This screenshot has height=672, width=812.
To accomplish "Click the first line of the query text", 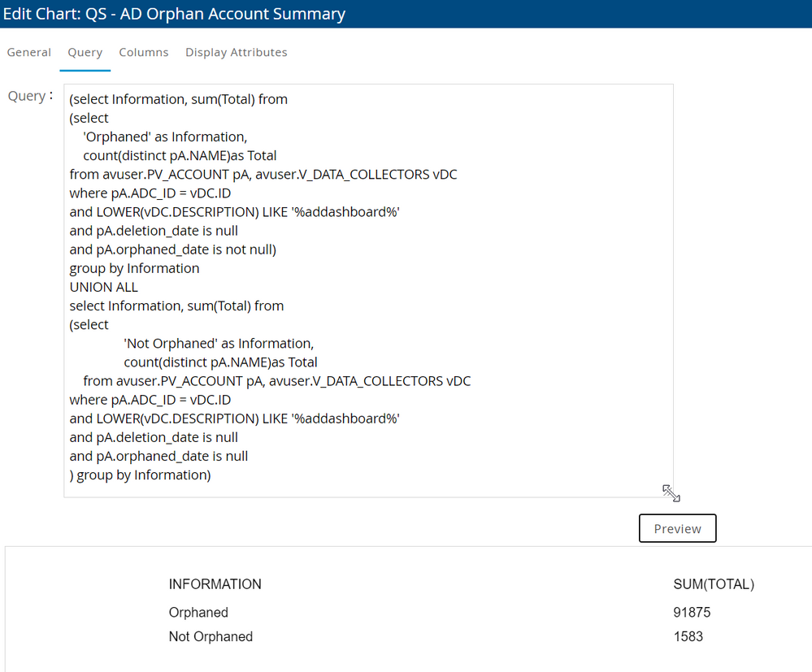I will [179, 99].
